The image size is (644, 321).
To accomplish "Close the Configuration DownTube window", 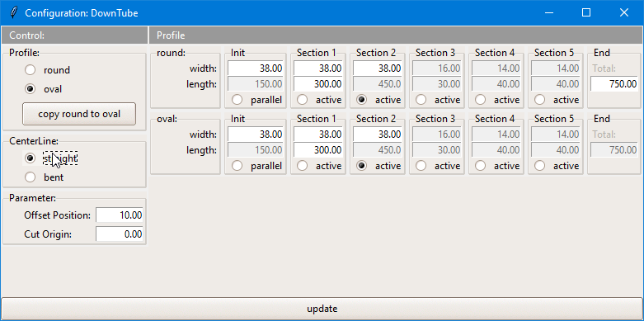I will [624, 12].
